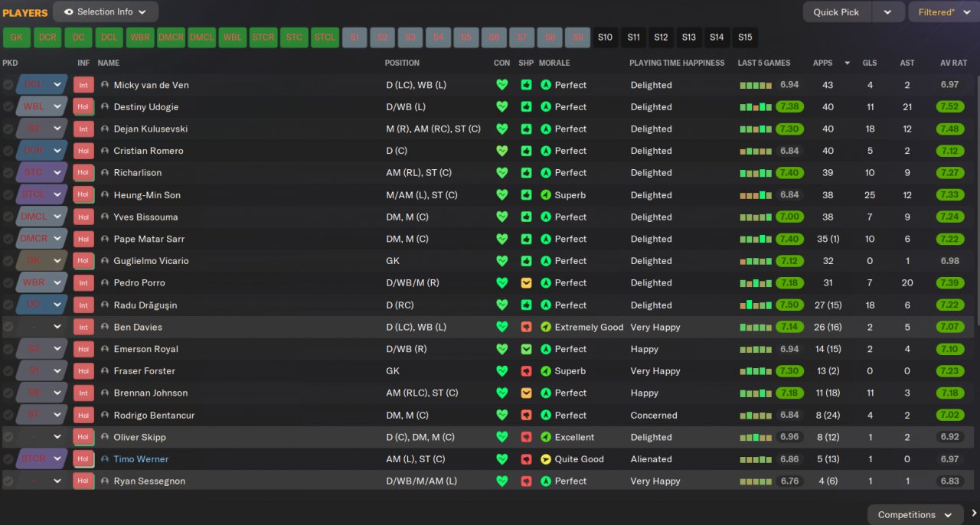This screenshot has width=980, height=525.
Task: Click Dejan Kulusevski's last 5 games bars
Action: 756,129
